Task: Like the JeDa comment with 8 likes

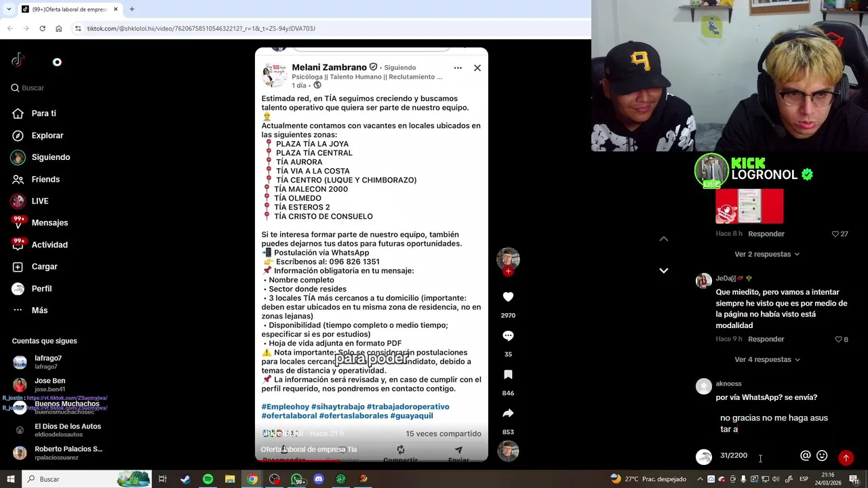Action: tap(837, 340)
